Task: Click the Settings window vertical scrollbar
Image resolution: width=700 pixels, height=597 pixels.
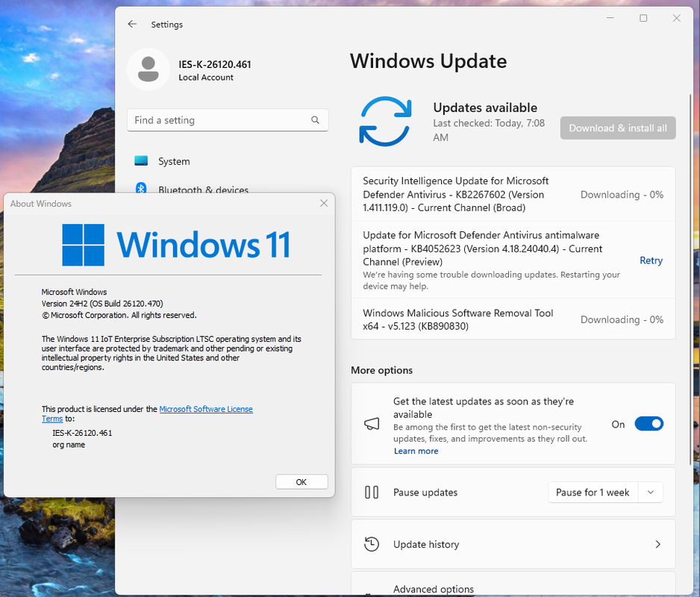Action: tap(690, 279)
